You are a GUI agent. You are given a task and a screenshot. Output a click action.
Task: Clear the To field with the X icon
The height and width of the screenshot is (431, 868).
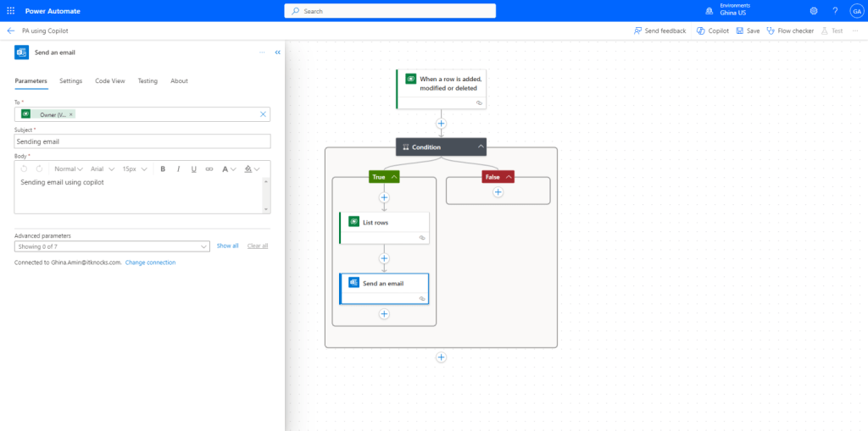[263, 114]
